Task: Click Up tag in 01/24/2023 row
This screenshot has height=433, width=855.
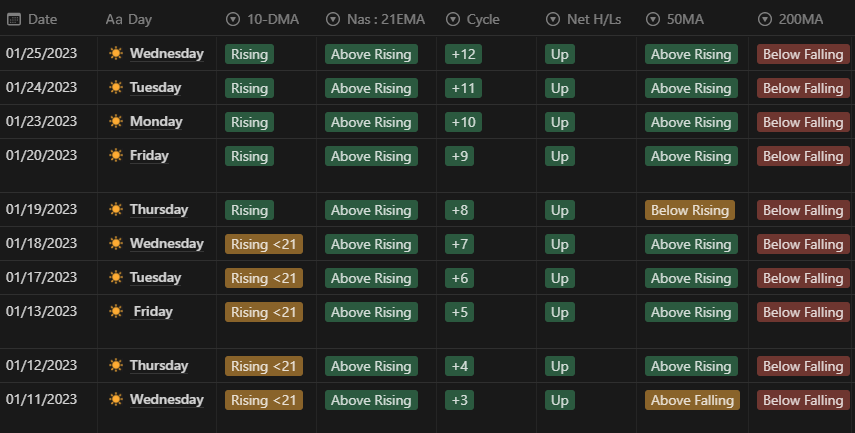Action: tap(560, 88)
